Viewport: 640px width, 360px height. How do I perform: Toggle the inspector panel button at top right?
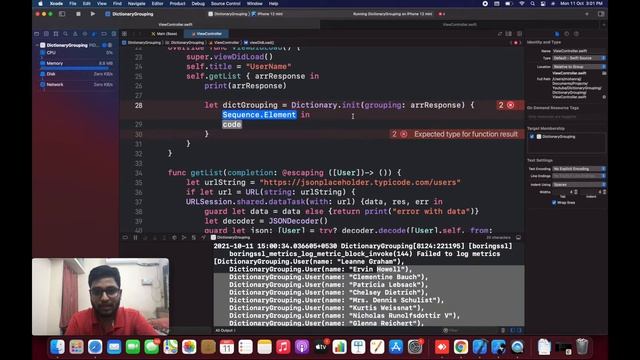tap(601, 14)
